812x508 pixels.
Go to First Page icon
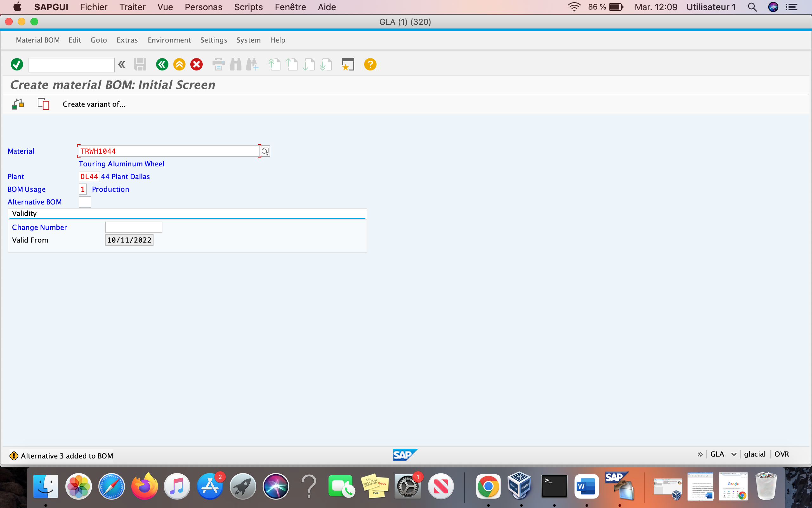(x=274, y=64)
